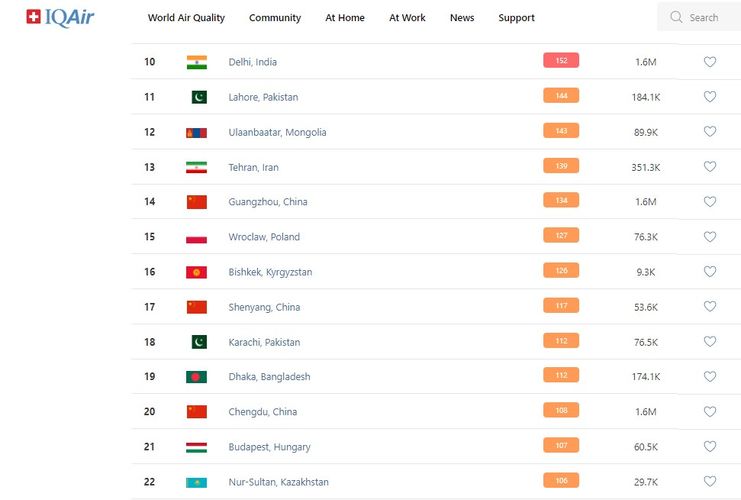741x500 pixels.
Task: Click the IQAir logo
Action: pos(60,17)
